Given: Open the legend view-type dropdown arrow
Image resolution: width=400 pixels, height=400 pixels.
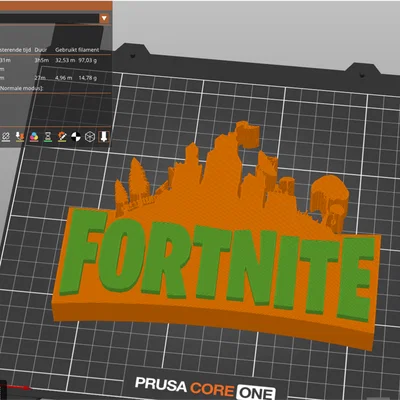Looking at the screenshot, I should [x=104, y=18].
